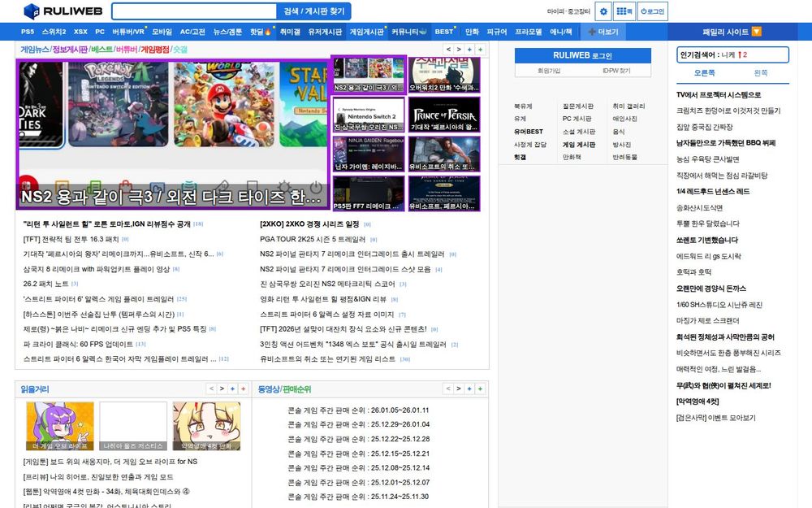The image size is (812, 508).
Task: Open the TV에서 프로젝터 시스템으로 sidebar post
Action: 719,95
